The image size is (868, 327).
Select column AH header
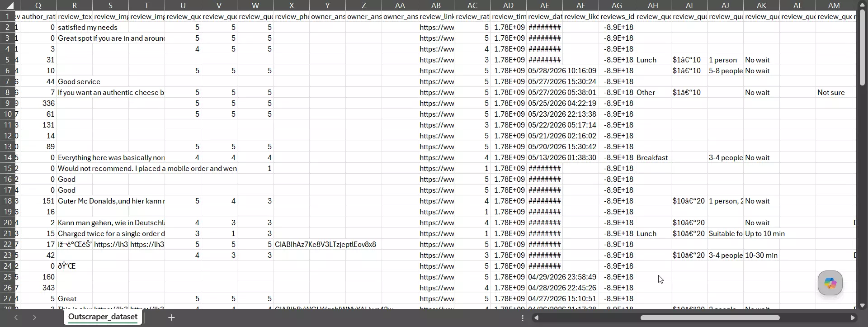click(x=653, y=5)
